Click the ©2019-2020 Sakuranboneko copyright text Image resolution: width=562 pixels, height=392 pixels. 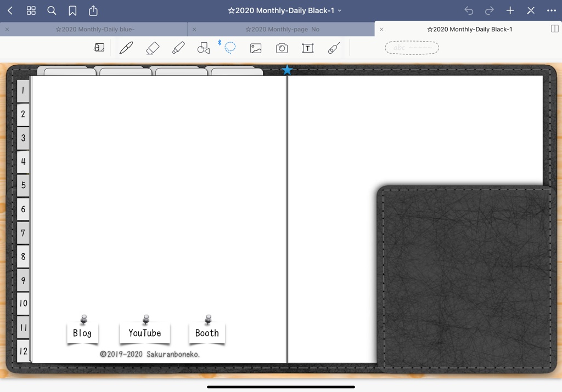tap(150, 354)
